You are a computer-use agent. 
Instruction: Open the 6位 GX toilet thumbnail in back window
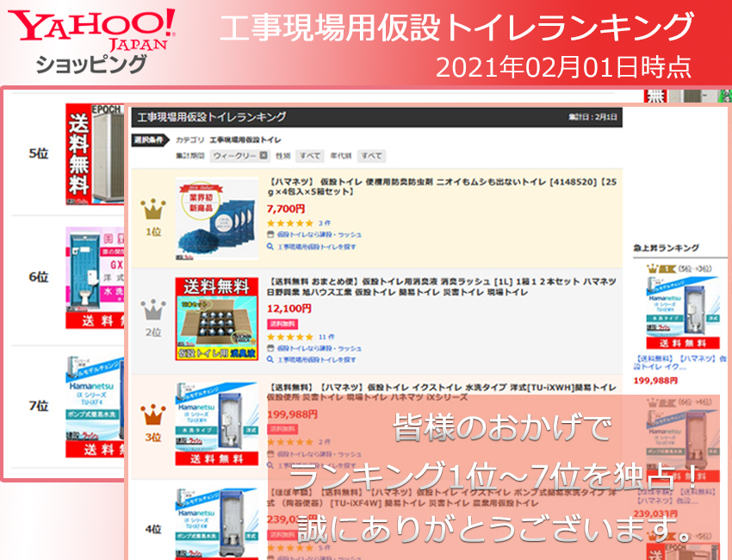point(95,278)
